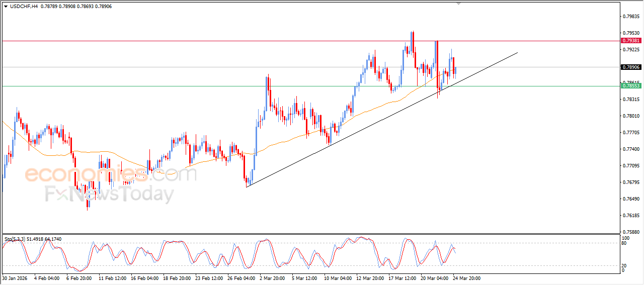The image size is (644, 285).
Task: Click the chart shift triangle marker at top
Action: point(458,4)
